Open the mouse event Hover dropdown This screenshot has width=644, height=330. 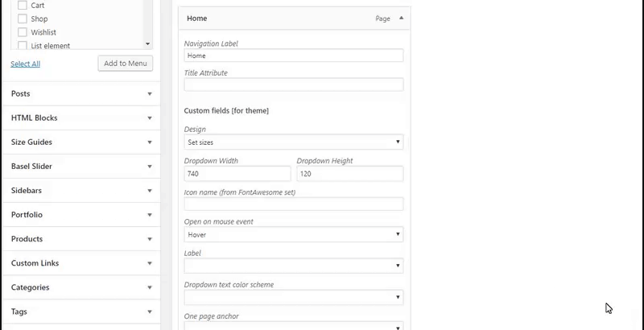(x=294, y=235)
